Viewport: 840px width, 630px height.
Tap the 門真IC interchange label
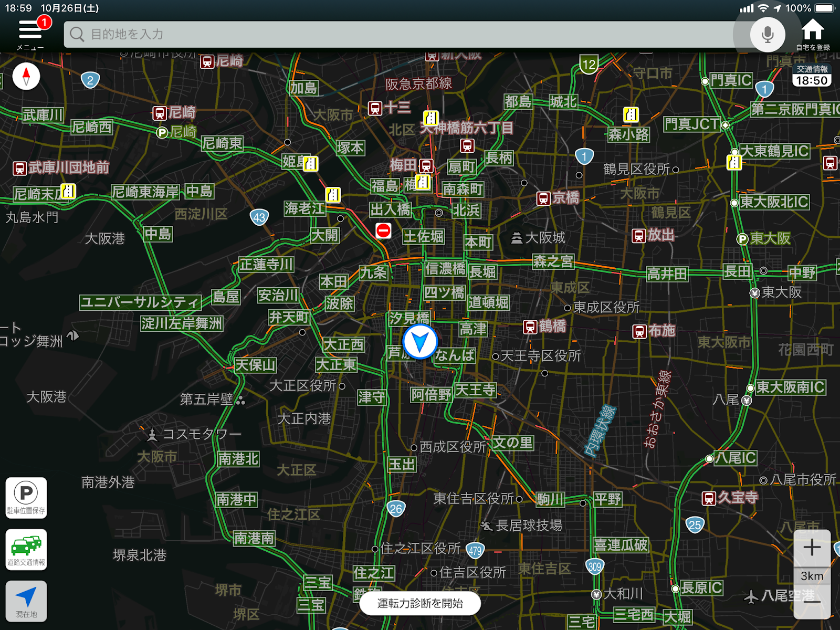pos(731,80)
